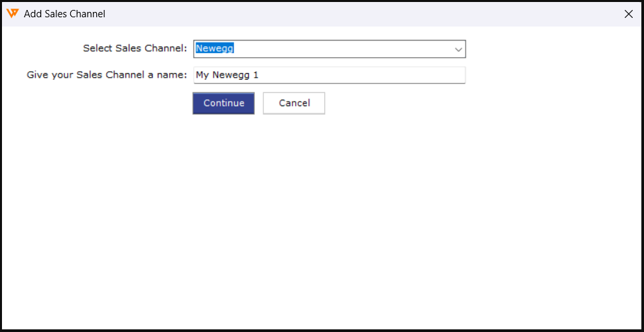
Task: Confirm the Newegg channel with Continue
Action: [x=224, y=103]
